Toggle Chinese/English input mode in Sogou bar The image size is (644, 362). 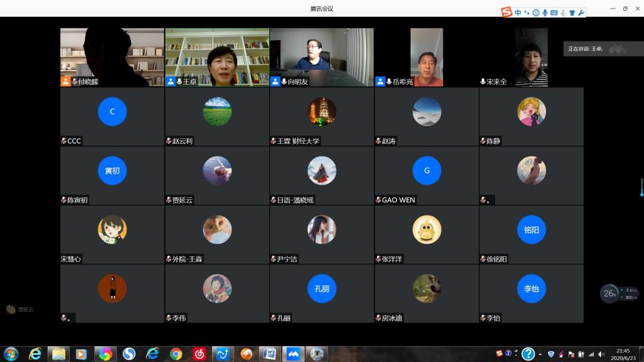[x=518, y=13]
